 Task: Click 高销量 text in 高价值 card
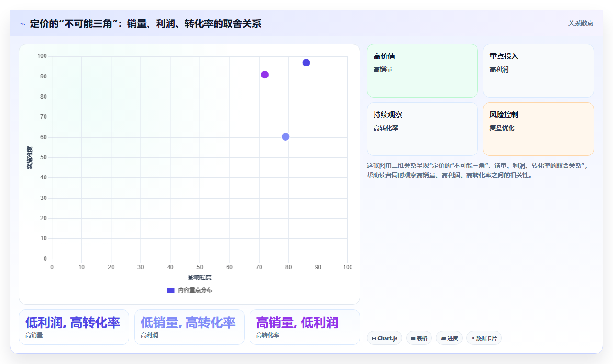tap(383, 69)
